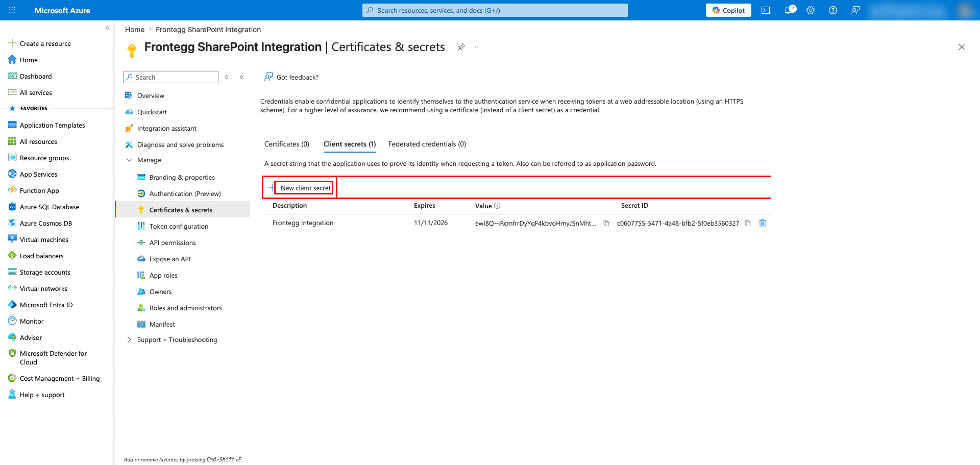Collapse the Manage section
Screen dimensions: 980x465
click(129, 160)
